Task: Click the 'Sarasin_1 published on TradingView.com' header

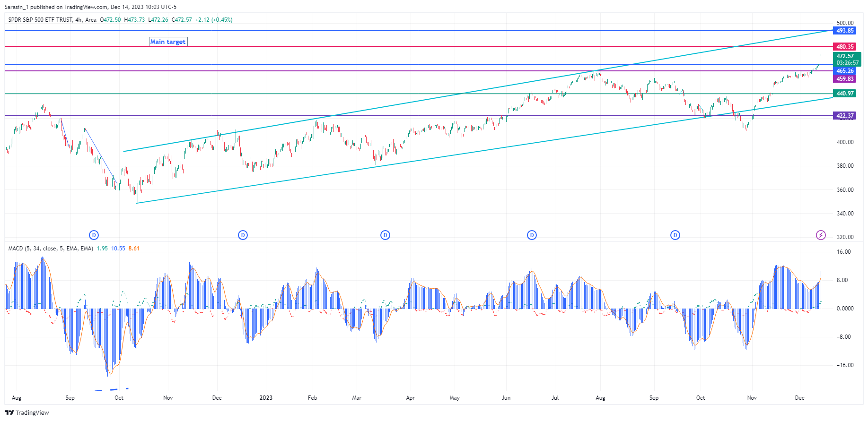Action: click(56, 7)
